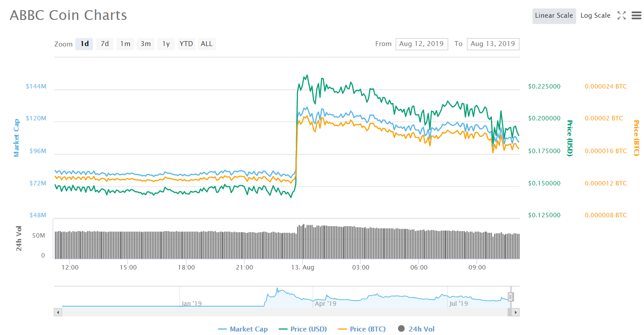
Task: Click the ABBC Coin Charts heading
Action: (x=69, y=15)
